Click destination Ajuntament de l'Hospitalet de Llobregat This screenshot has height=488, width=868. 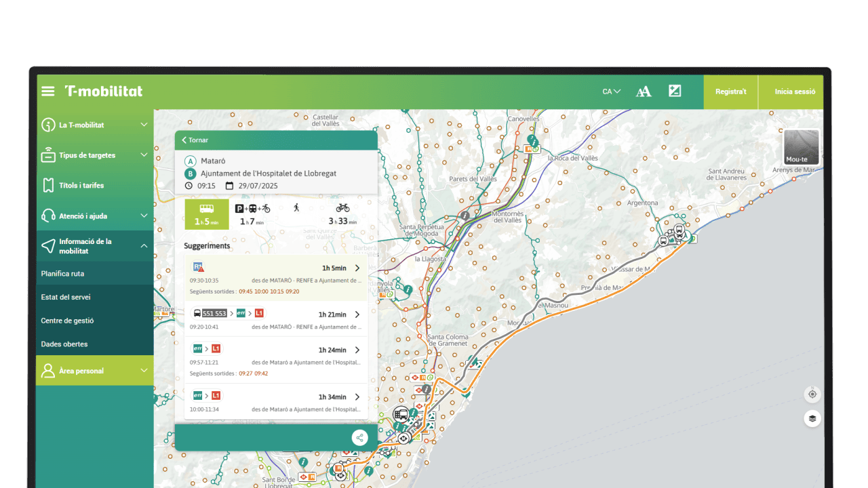pyautogui.click(x=269, y=174)
